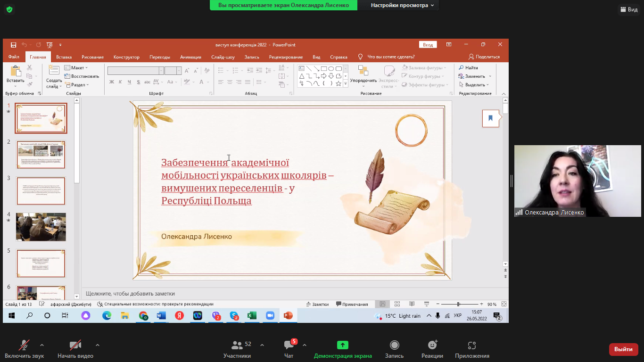Click the green Демонстрация экрана icon

coord(343,345)
